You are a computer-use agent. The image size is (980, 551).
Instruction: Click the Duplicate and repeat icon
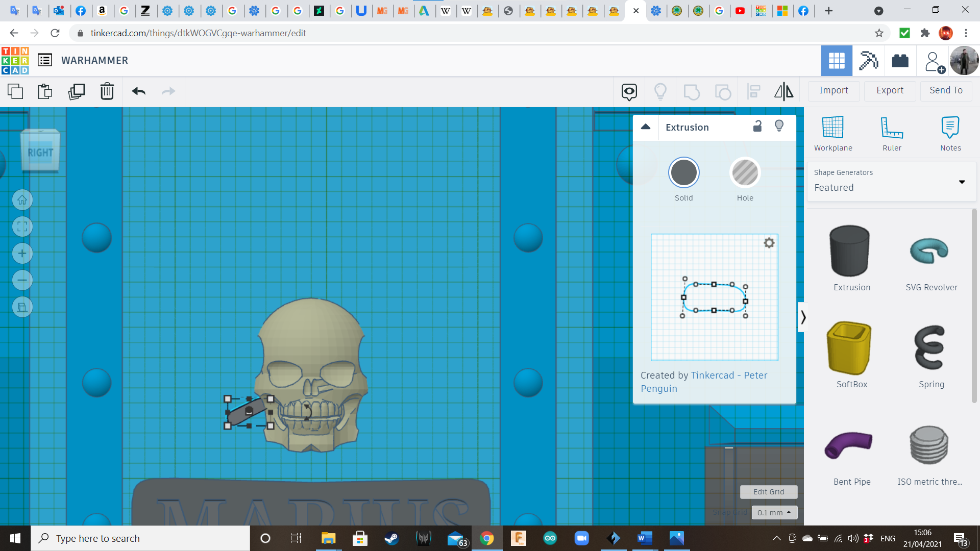pos(77,91)
